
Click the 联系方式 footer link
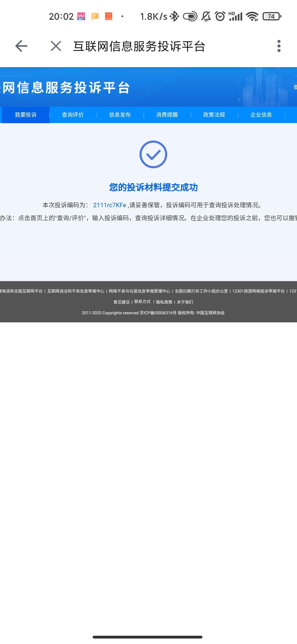coord(142,302)
